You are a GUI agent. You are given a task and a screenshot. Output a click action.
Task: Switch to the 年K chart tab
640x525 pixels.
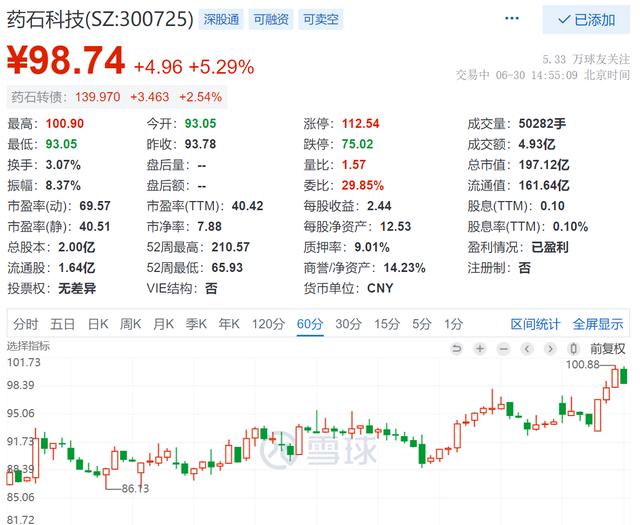229,324
